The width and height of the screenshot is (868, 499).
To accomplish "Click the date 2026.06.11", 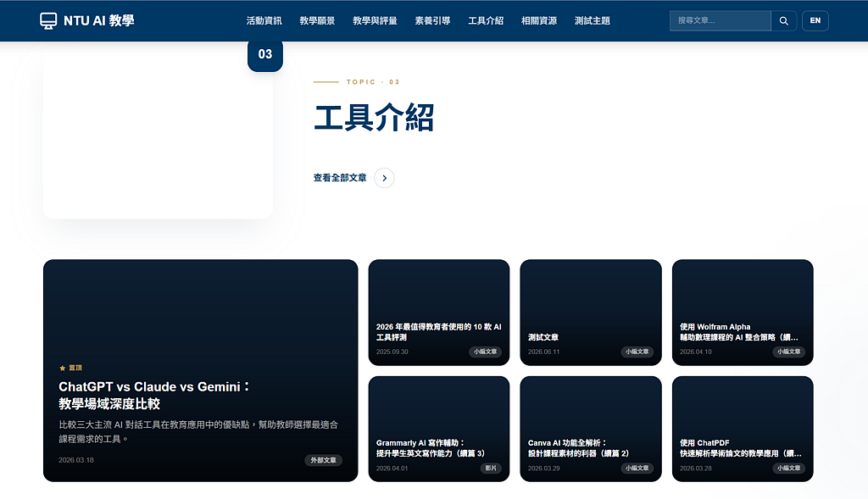I will (543, 352).
